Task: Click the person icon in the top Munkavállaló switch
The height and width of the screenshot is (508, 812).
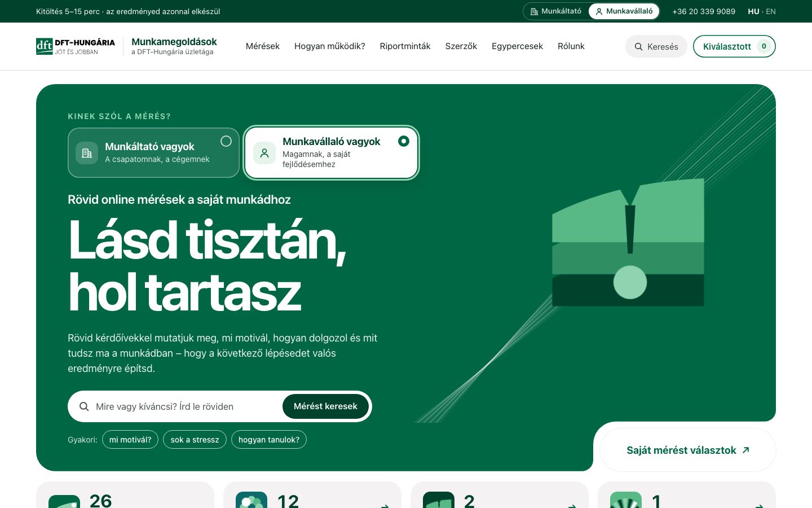Action: click(x=599, y=11)
